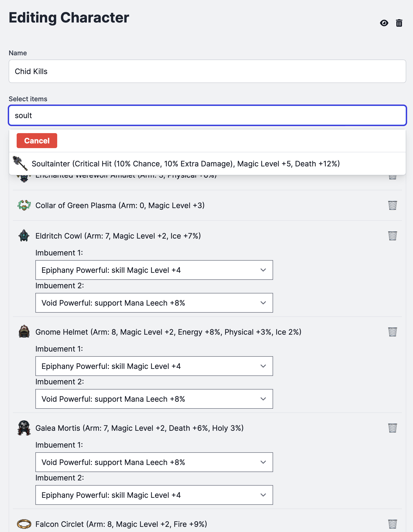Open Eldritch Cowl Imbuement 2 dropdown
413x532 pixels.
(x=154, y=303)
